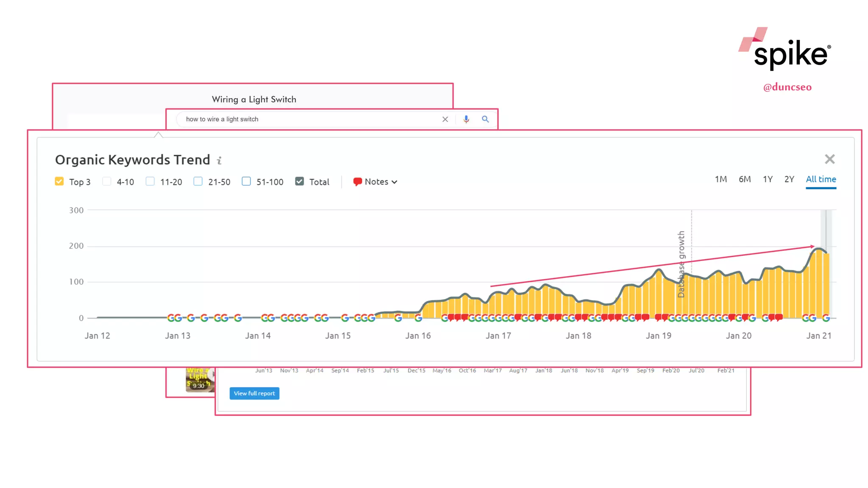Click the red Notes speech bubble icon

point(357,182)
